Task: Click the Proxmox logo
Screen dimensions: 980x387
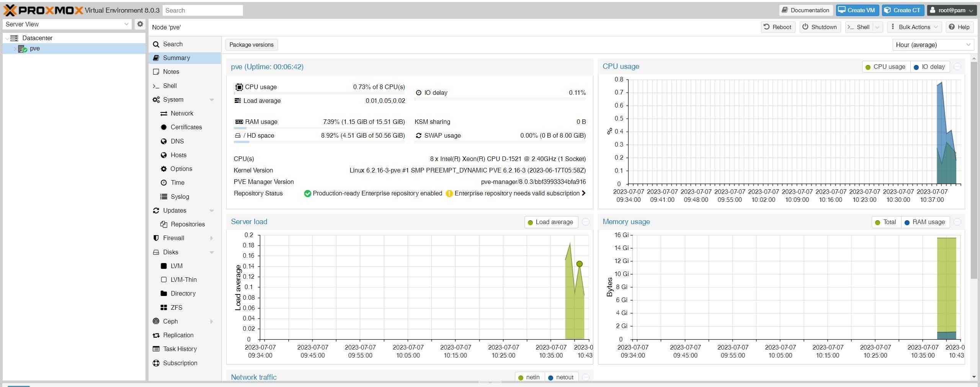Action: [43, 10]
